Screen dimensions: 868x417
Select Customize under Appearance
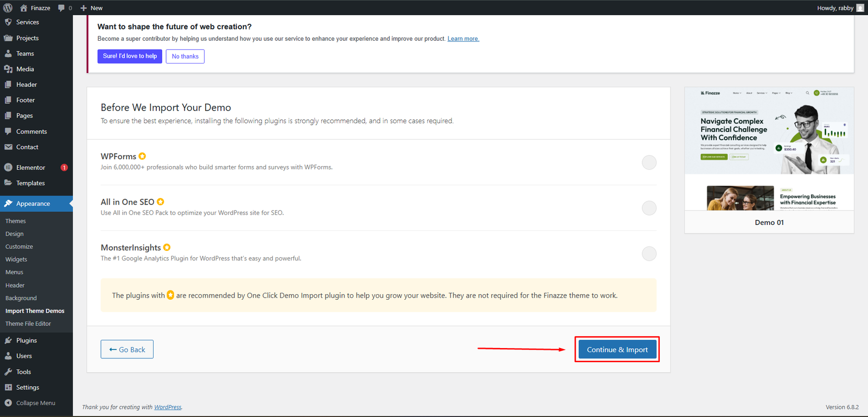(x=19, y=247)
